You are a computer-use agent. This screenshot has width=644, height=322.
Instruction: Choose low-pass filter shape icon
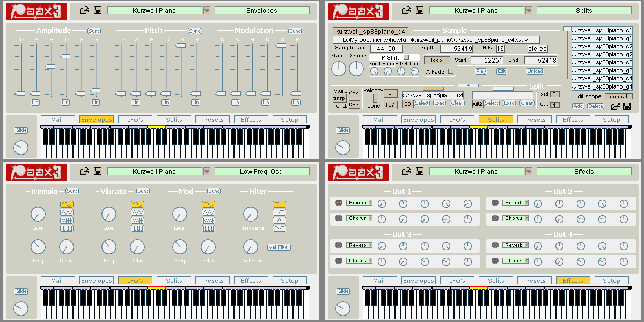click(x=279, y=204)
